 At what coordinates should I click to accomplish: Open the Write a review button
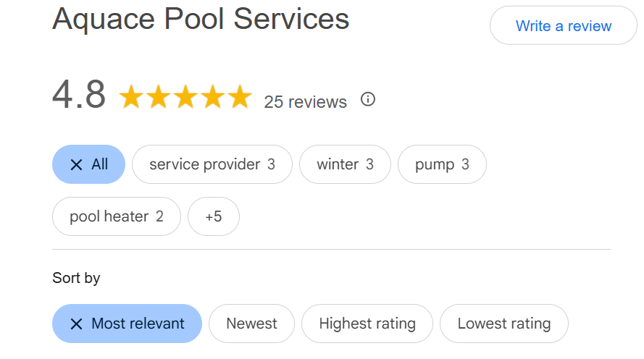point(564,25)
